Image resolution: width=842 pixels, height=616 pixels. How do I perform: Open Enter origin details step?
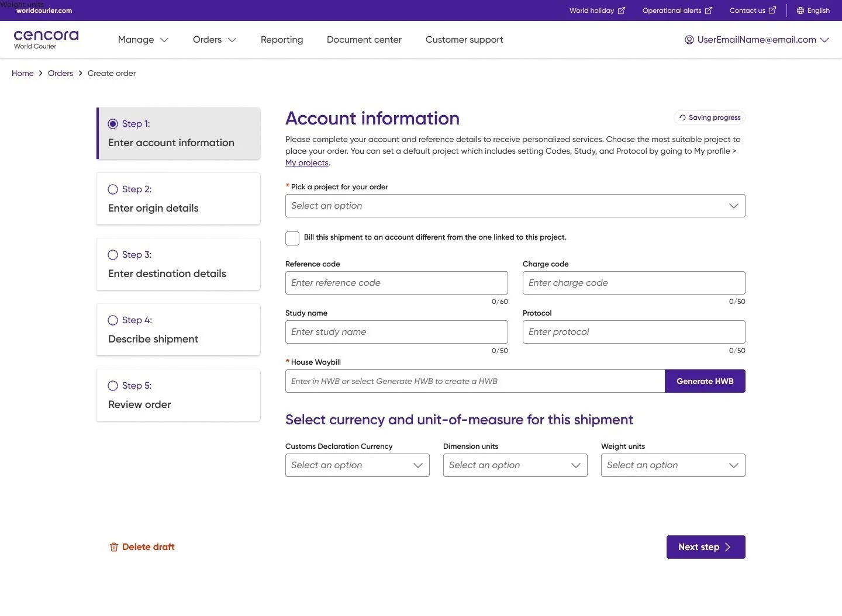click(178, 199)
